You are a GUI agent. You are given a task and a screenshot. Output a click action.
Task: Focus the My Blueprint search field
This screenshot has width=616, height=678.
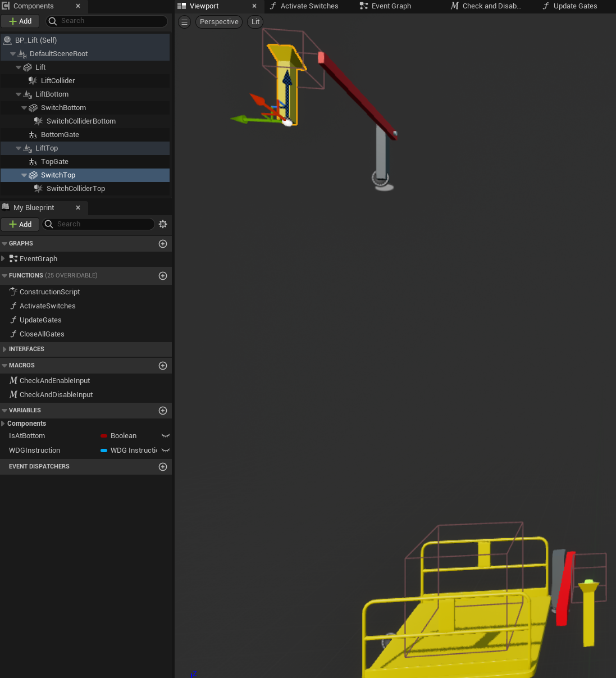point(98,224)
